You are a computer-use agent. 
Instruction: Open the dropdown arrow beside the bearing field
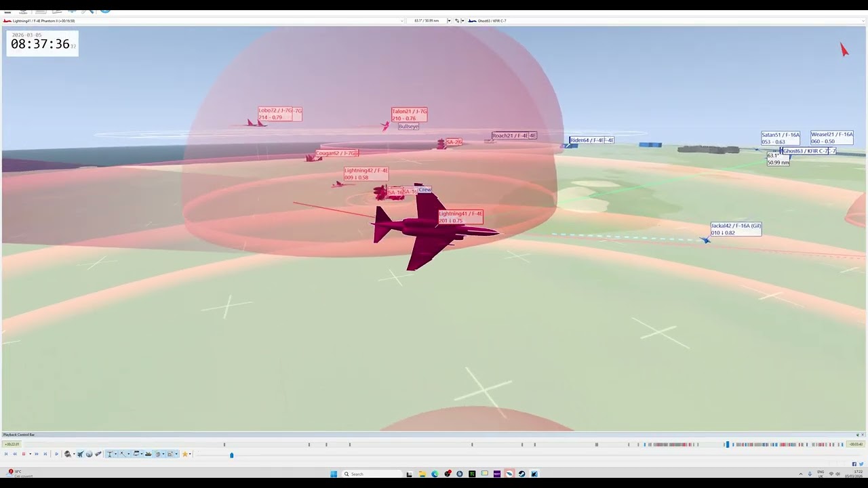pos(448,21)
